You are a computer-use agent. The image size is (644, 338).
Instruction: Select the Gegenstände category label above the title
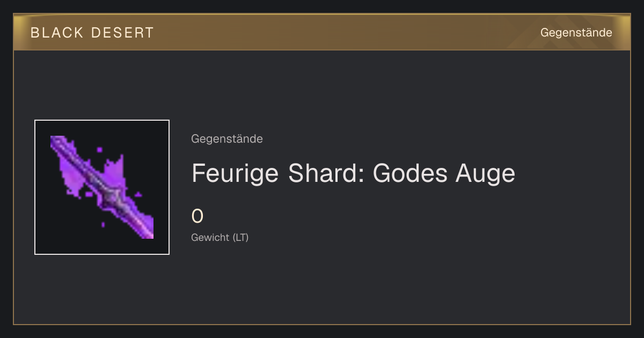[227, 139]
